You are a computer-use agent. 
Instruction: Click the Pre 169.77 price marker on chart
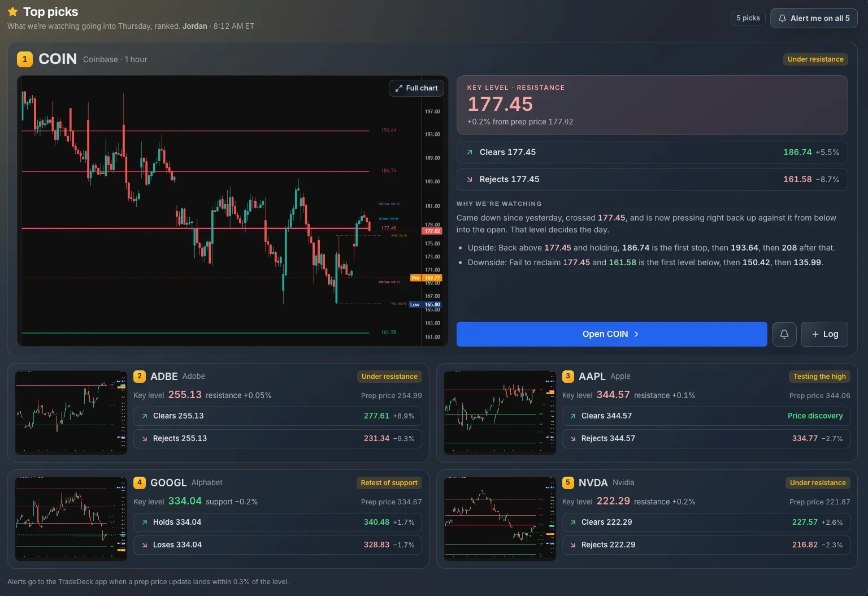(426, 278)
